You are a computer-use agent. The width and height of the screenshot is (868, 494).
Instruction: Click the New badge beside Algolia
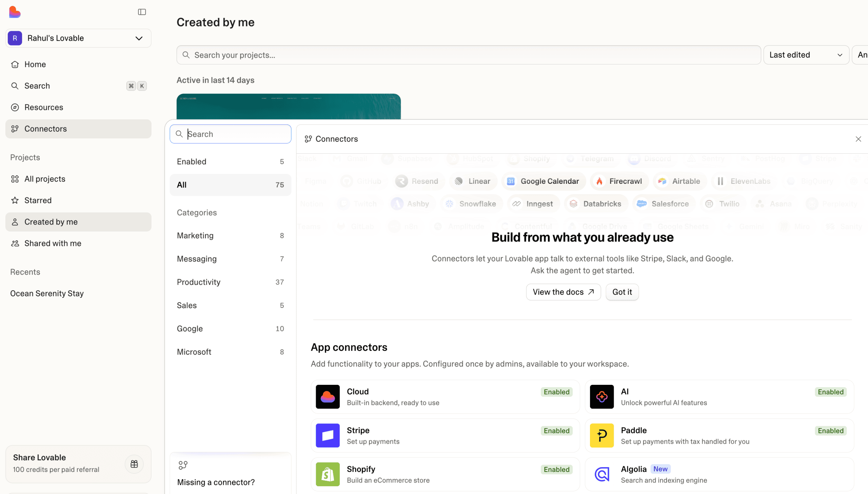tap(660, 469)
